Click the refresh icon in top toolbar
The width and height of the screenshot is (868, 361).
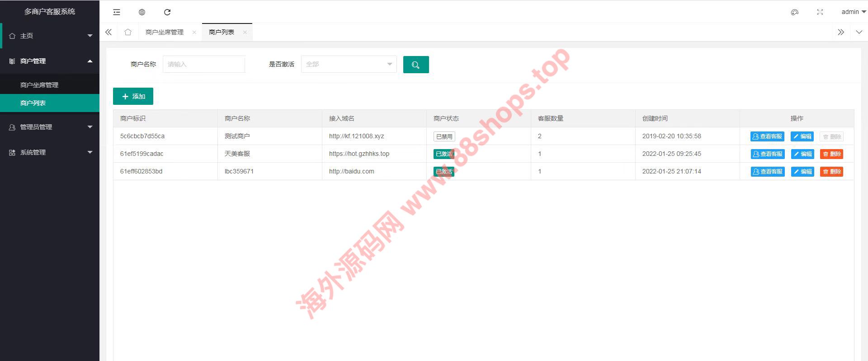click(x=167, y=12)
